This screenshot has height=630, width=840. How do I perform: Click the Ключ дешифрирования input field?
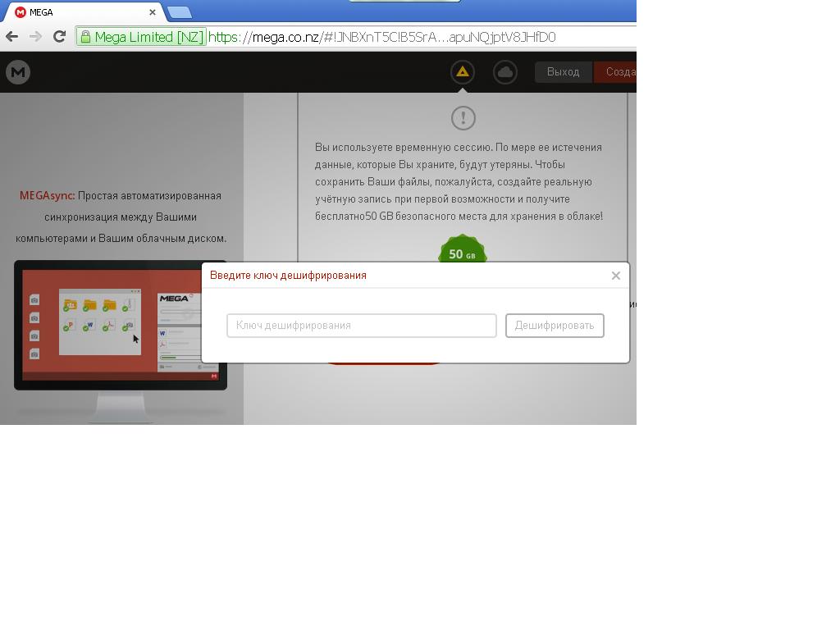[x=362, y=326]
